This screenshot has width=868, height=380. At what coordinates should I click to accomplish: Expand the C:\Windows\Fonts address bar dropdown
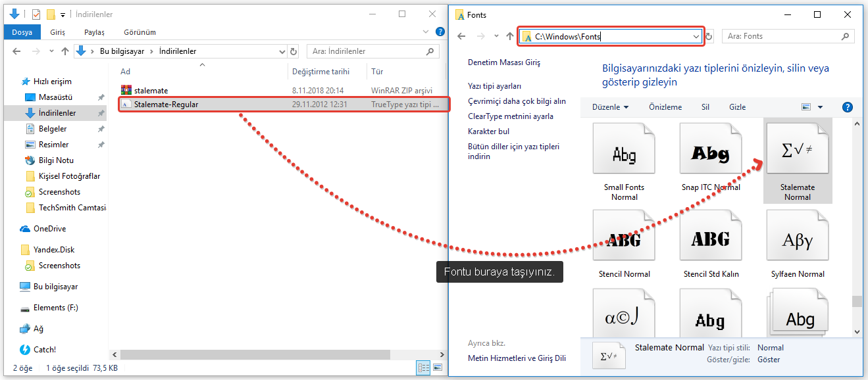tap(696, 37)
